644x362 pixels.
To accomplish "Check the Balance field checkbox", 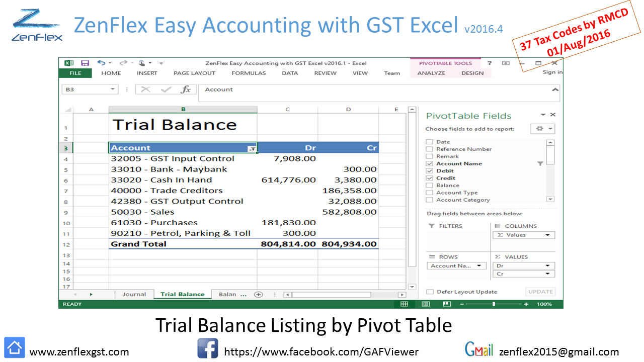I will click(x=429, y=186).
